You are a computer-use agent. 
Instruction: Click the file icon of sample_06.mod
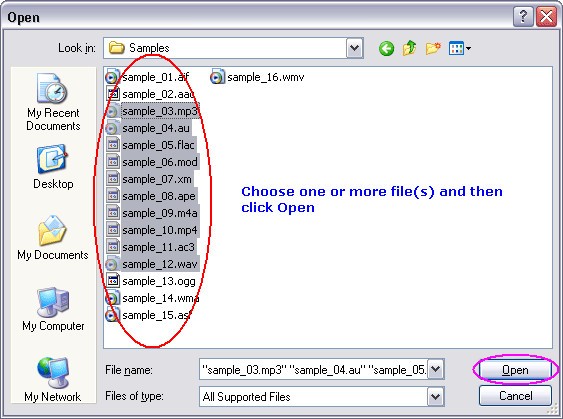(x=113, y=162)
